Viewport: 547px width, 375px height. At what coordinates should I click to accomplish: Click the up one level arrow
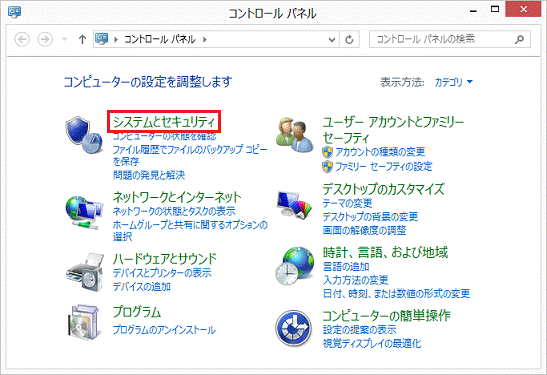point(82,39)
